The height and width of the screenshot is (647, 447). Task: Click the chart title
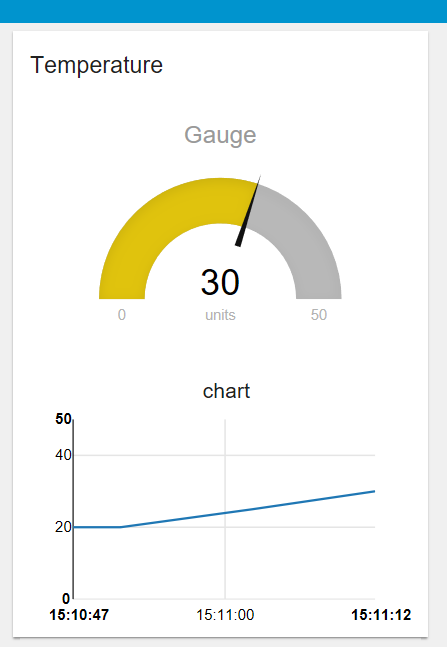coord(226,391)
